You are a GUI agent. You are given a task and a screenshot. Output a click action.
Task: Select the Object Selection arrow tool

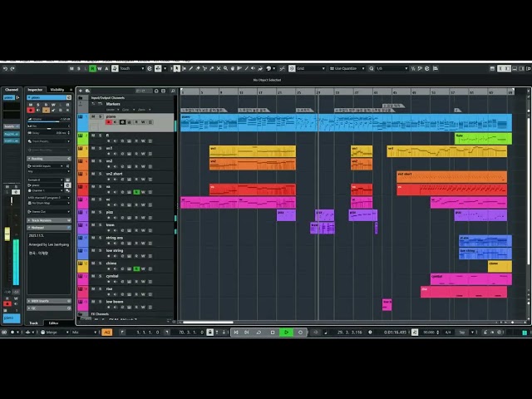176,68
